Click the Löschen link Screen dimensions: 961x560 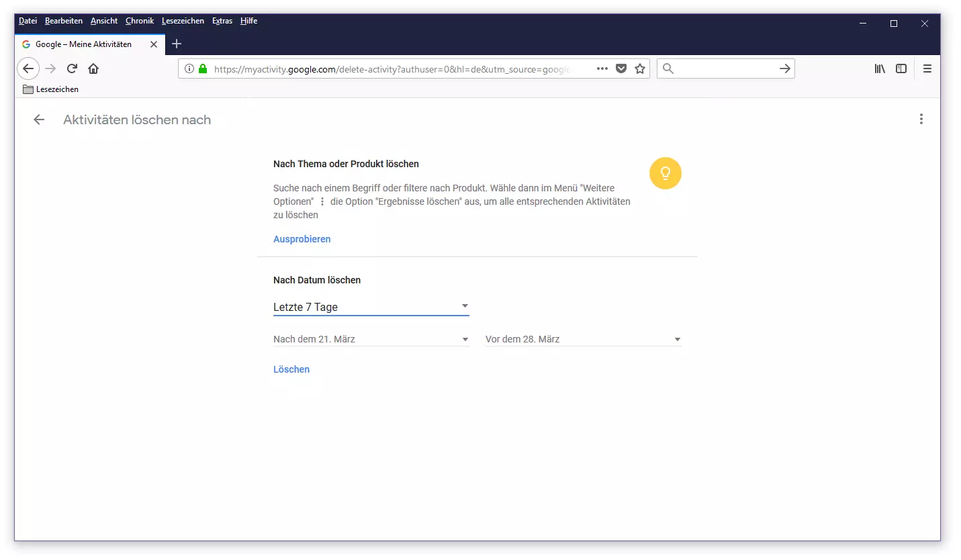point(291,369)
